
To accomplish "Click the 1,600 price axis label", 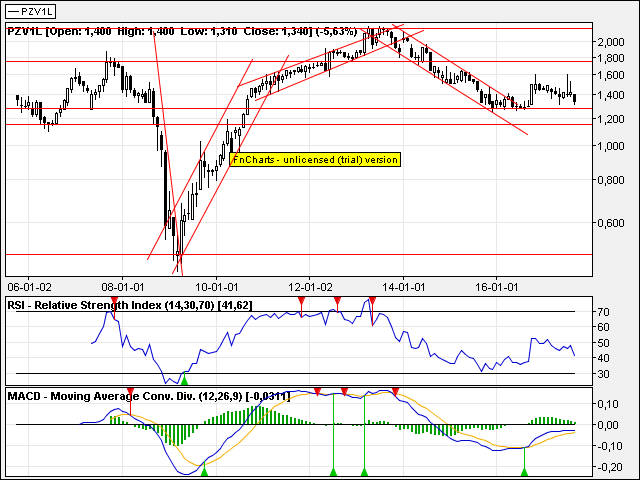I will click(x=611, y=76).
